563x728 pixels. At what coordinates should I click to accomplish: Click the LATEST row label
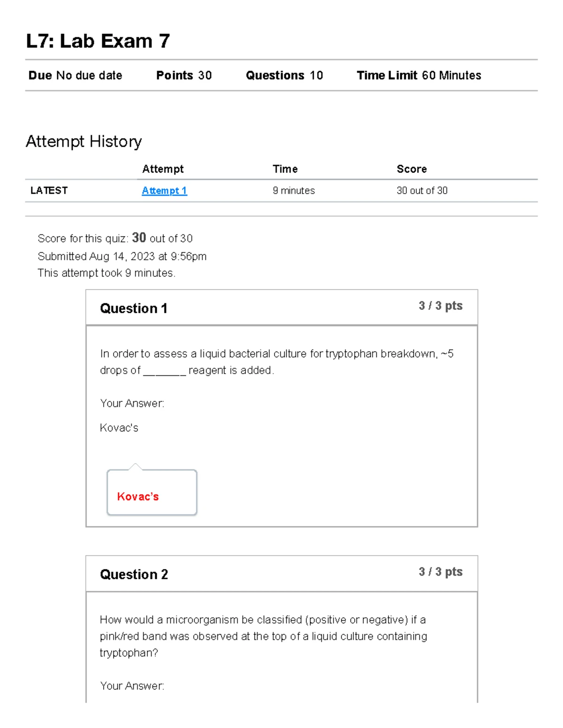[x=49, y=190]
